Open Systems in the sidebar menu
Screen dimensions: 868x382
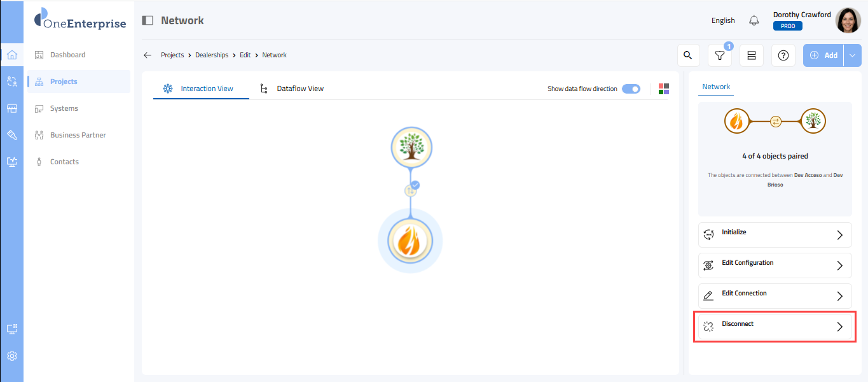coord(64,108)
